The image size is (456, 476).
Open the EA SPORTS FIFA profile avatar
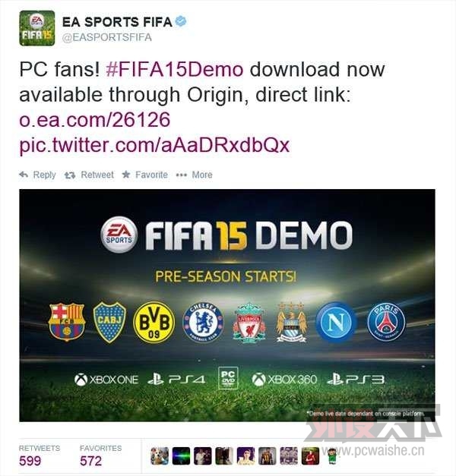coord(37,28)
